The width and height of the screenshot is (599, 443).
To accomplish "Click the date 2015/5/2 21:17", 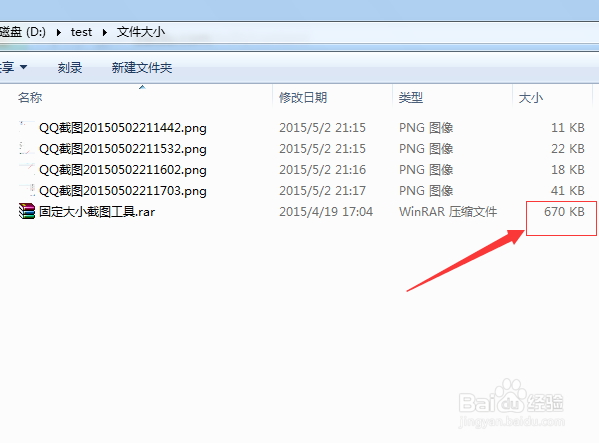I will pos(322,190).
